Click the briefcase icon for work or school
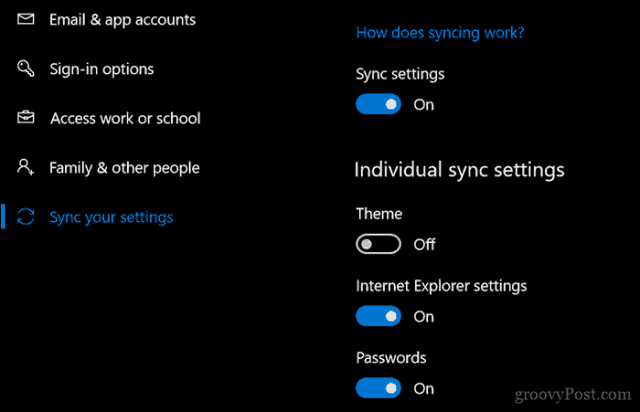This screenshot has width=640, height=412. pos(26,118)
